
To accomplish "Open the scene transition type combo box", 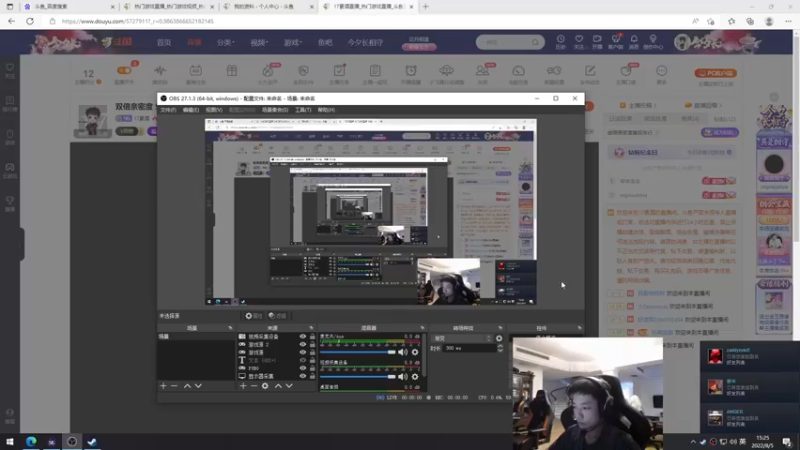I will pos(463,338).
